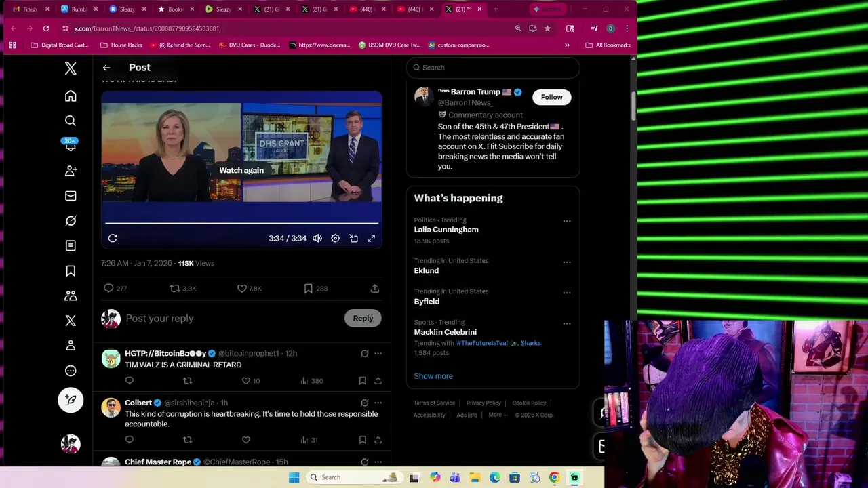Screen dimensions: 868x488
Task: Open Messages envelope in X sidebar
Action: (x=71, y=196)
